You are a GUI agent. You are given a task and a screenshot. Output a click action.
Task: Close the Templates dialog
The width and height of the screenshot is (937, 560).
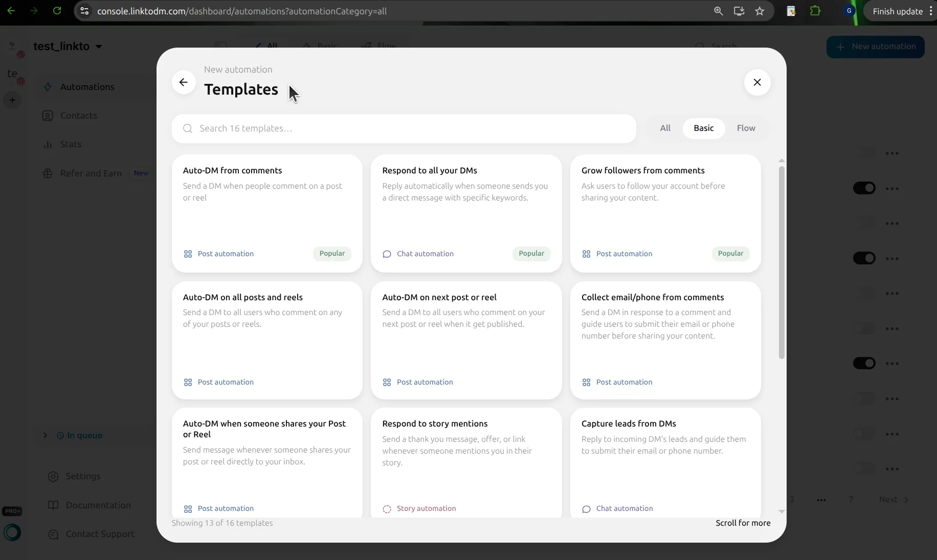pyautogui.click(x=757, y=82)
